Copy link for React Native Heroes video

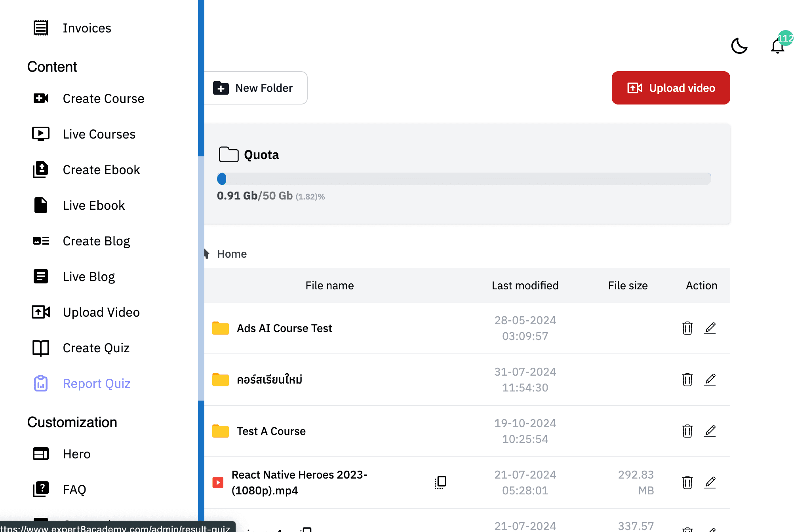[440, 483]
